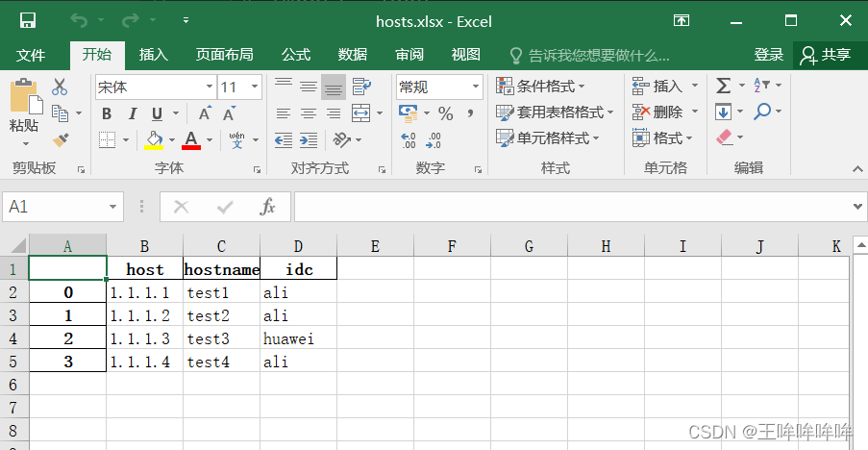Click in the Name Box showing A1
This screenshot has height=450, width=868.
click(62, 207)
